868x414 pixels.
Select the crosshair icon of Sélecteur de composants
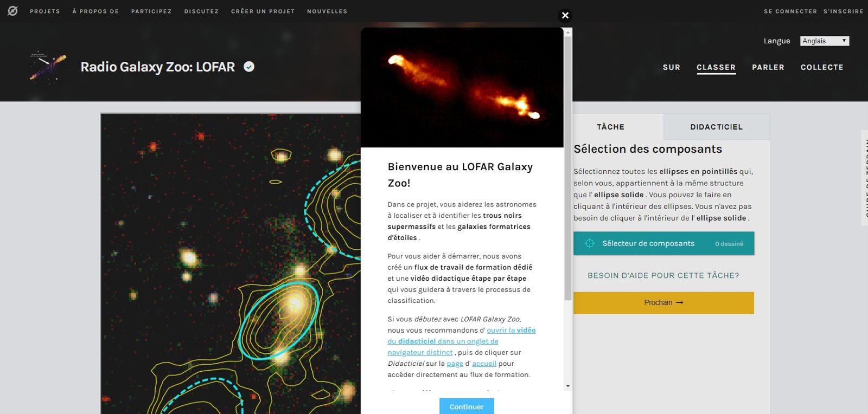(x=590, y=243)
